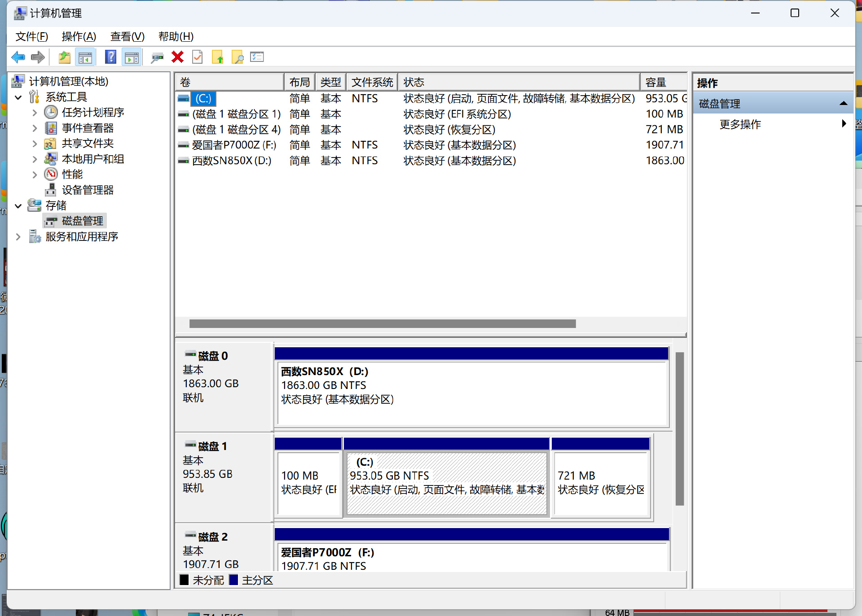
Task: Collapse the 磁盘管理 actions section arrow
Action: 843,104
